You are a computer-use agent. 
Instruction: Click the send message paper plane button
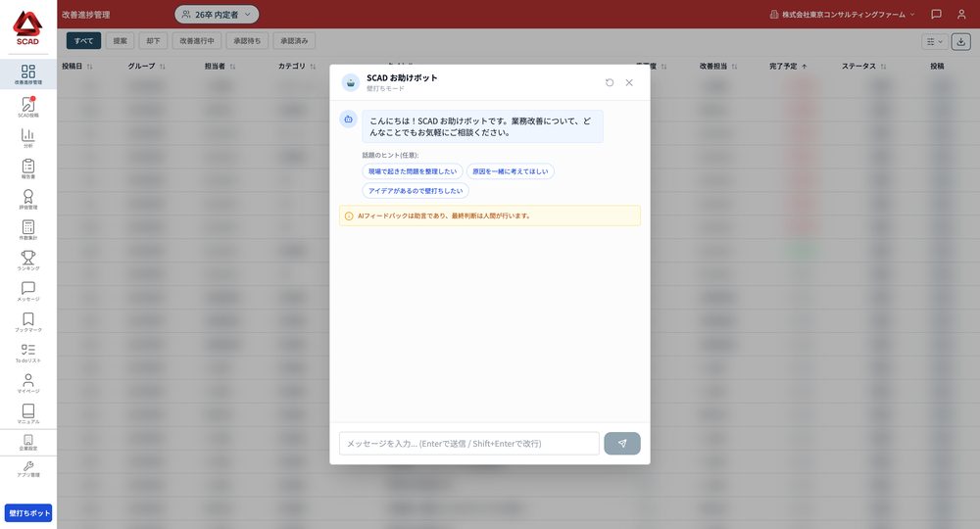coord(622,444)
